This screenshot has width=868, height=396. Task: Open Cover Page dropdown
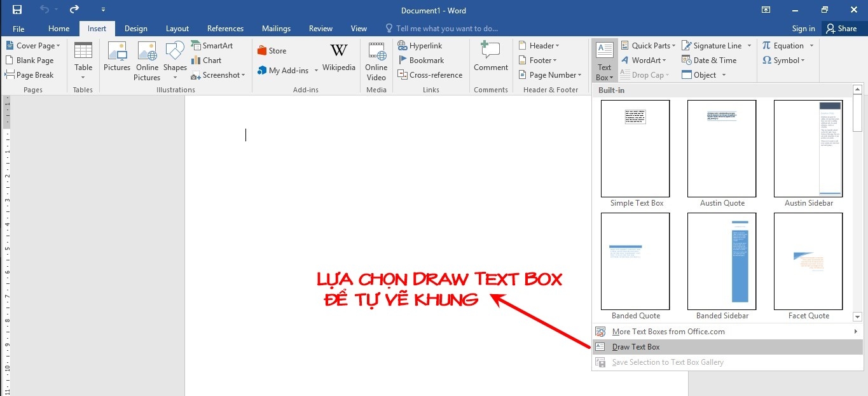tap(33, 46)
